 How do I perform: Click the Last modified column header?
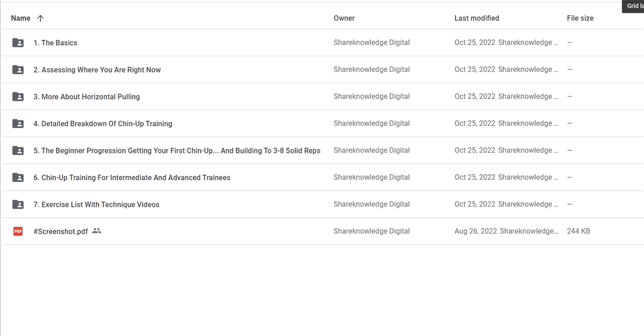[x=477, y=18]
